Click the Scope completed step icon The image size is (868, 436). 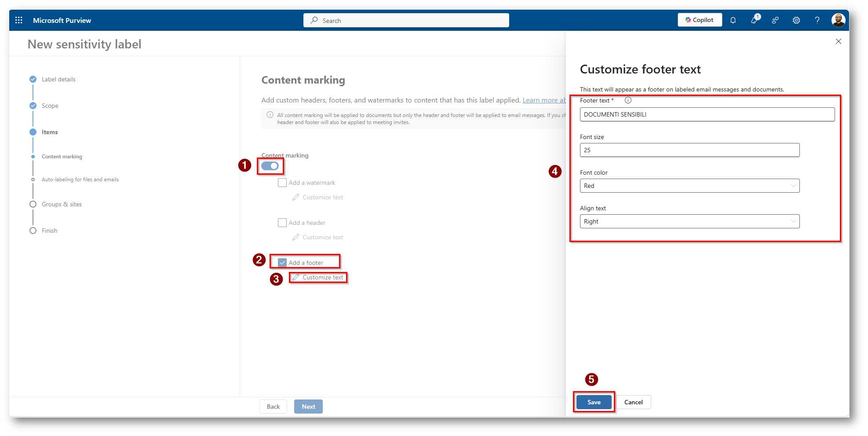point(33,106)
